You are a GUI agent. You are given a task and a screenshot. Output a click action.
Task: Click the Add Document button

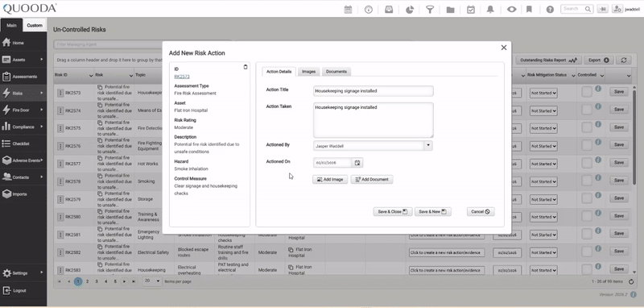[372, 180]
